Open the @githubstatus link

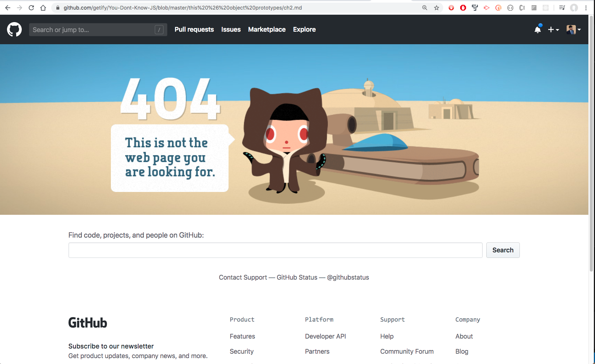pos(348,277)
